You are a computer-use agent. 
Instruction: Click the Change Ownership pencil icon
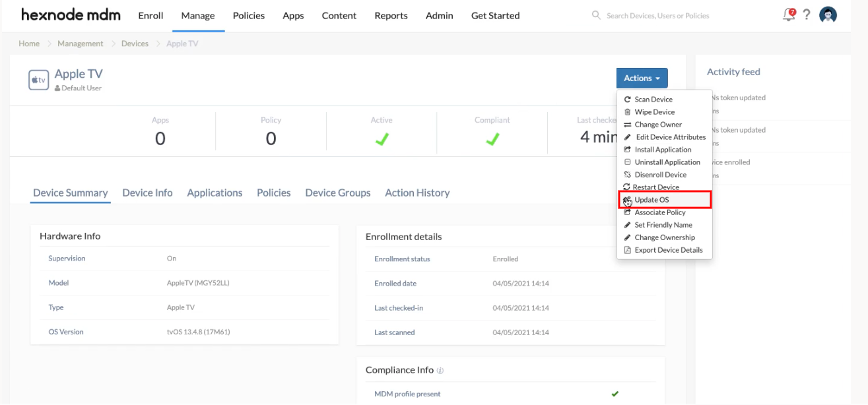628,237
